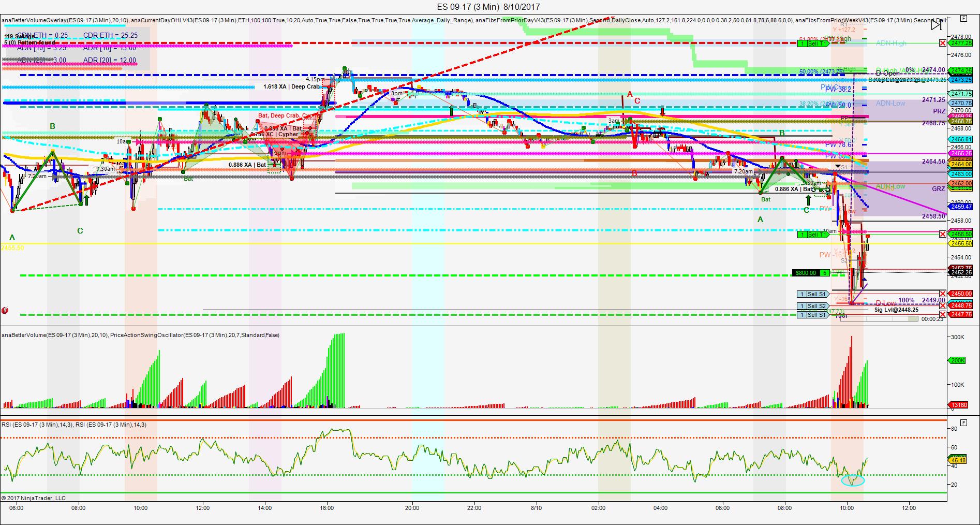Screen dimensions: 980x525
Task: Click the cyan 2466.81 price marker
Action: coord(961,139)
